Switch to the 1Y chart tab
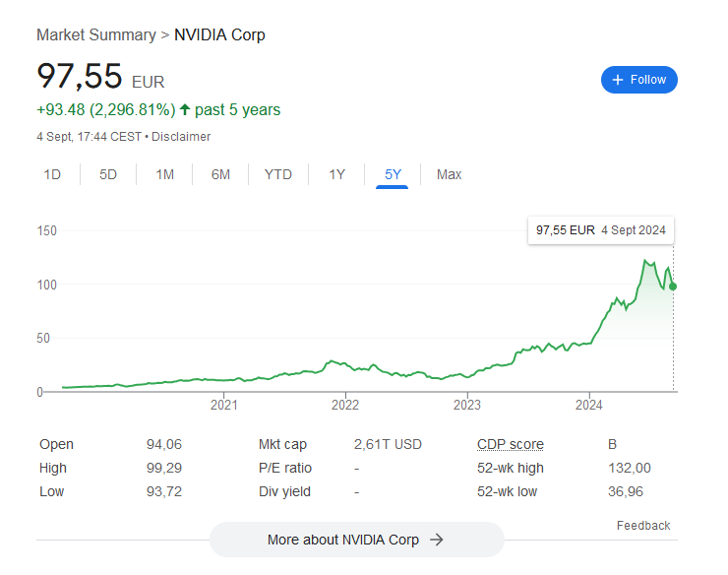 [336, 174]
